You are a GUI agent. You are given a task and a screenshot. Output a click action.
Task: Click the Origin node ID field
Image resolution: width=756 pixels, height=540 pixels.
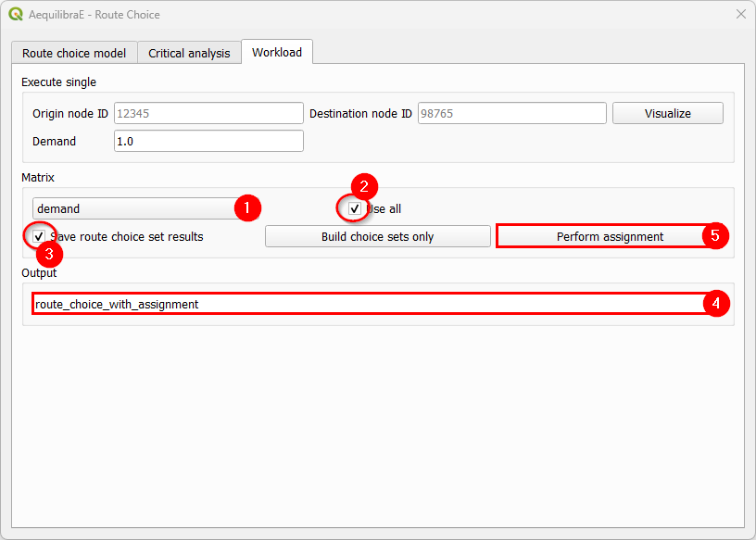tap(208, 113)
